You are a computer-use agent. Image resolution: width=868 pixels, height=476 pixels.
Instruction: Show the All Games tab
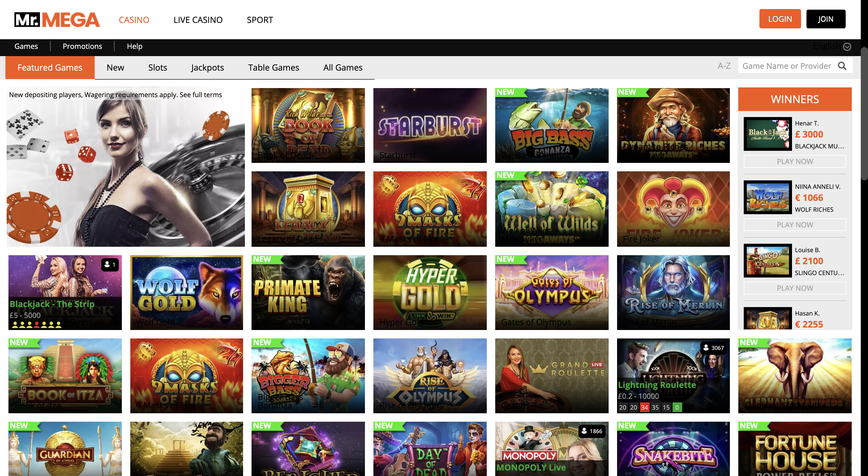click(343, 68)
